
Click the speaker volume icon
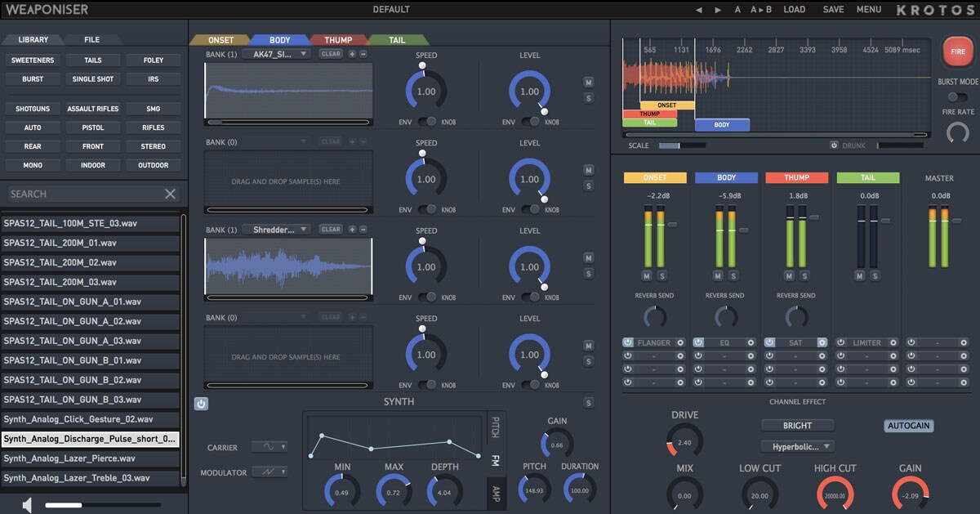(x=27, y=505)
